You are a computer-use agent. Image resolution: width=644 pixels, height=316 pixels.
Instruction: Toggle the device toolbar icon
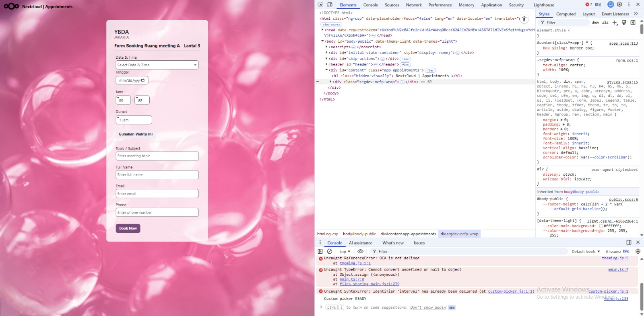(x=330, y=5)
